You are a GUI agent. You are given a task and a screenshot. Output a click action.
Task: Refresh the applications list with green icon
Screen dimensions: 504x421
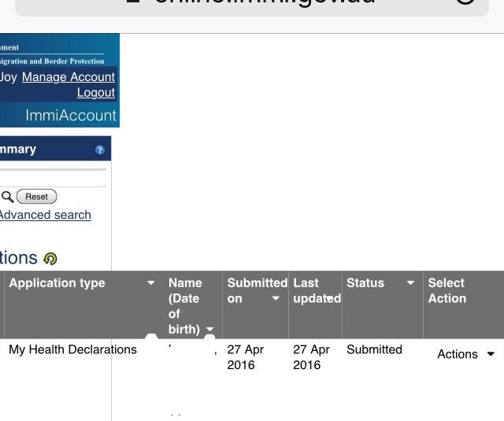[50, 259]
